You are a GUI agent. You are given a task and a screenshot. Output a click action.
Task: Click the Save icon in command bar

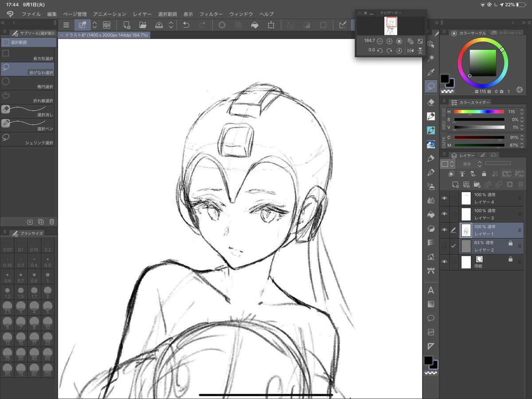159,25
